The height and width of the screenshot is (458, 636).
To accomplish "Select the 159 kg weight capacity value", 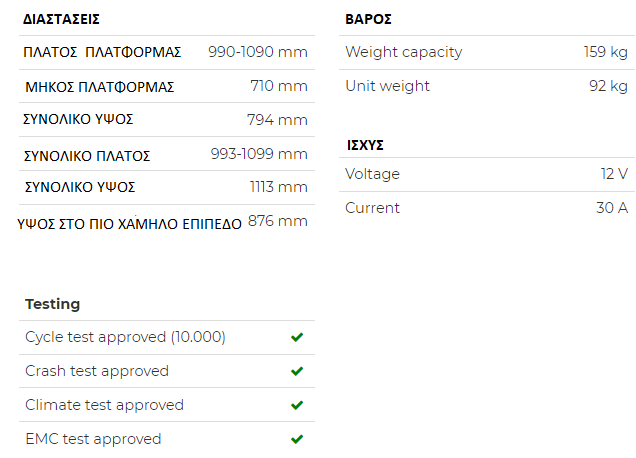I will click(605, 52).
